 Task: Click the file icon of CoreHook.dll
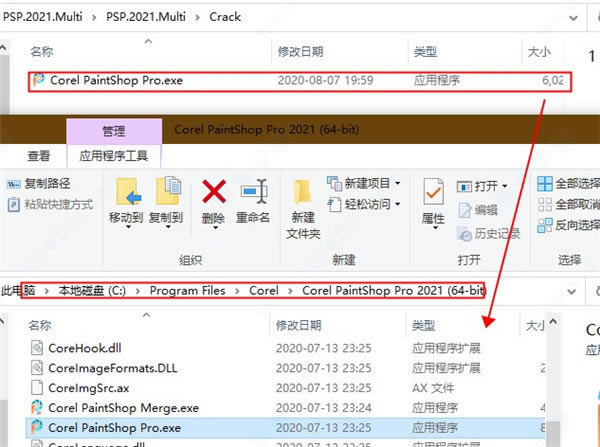tap(37, 347)
